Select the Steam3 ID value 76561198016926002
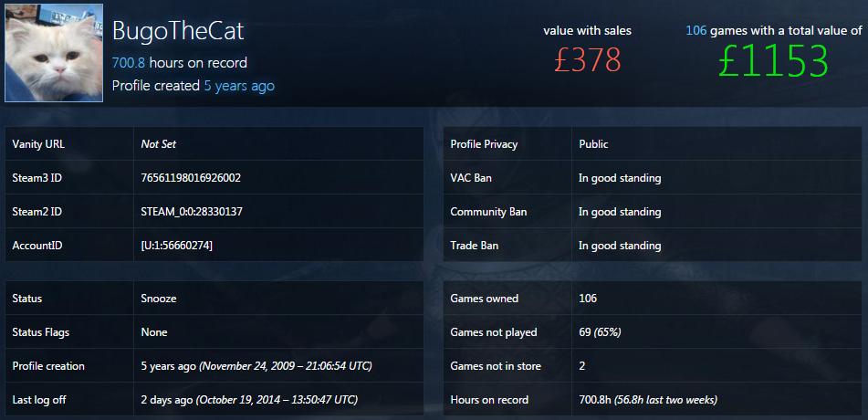Viewport: 868px width, 420px height. point(191,178)
